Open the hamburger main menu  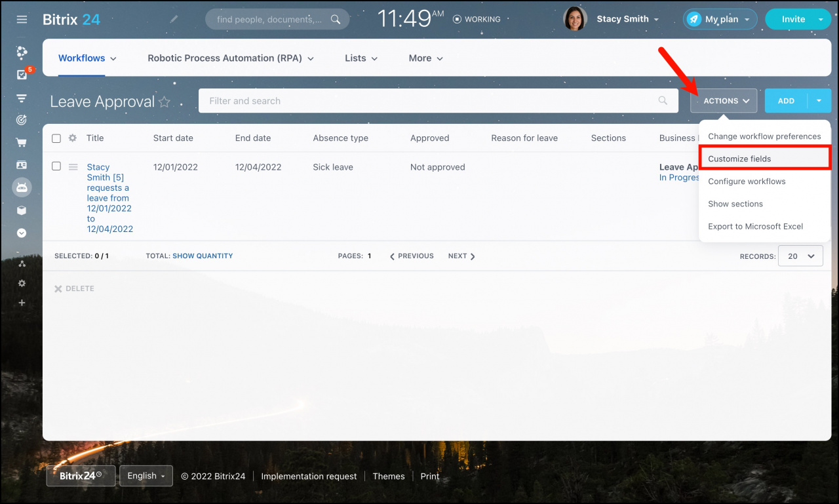pyautogui.click(x=22, y=20)
